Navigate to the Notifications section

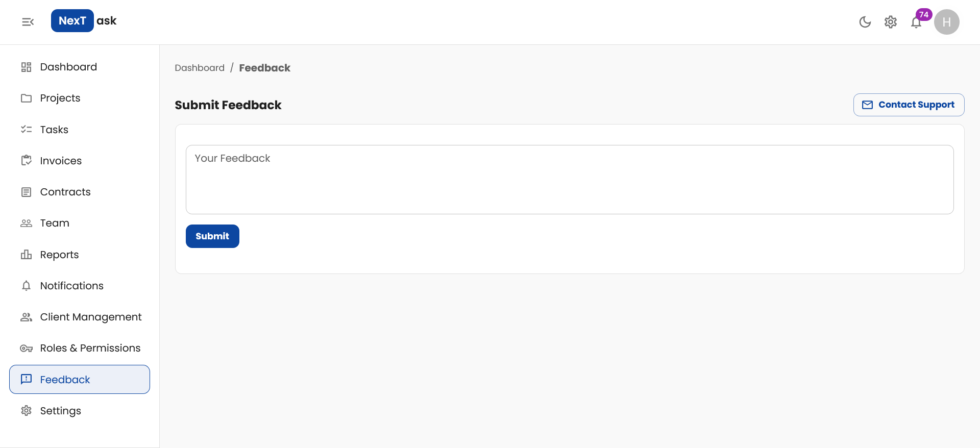(x=72, y=286)
